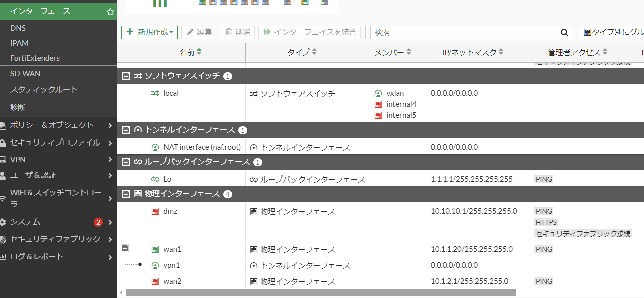Click the PING tag on wan2 row

point(544,281)
